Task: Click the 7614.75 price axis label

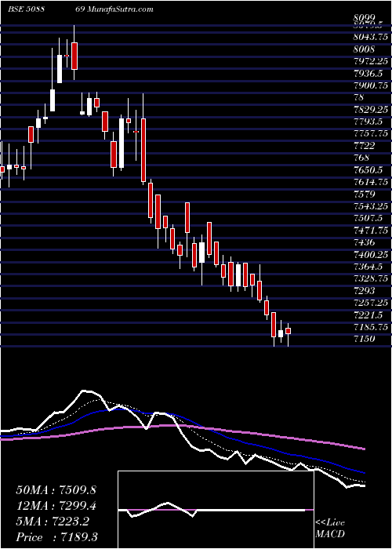Action: pyautogui.click(x=370, y=181)
